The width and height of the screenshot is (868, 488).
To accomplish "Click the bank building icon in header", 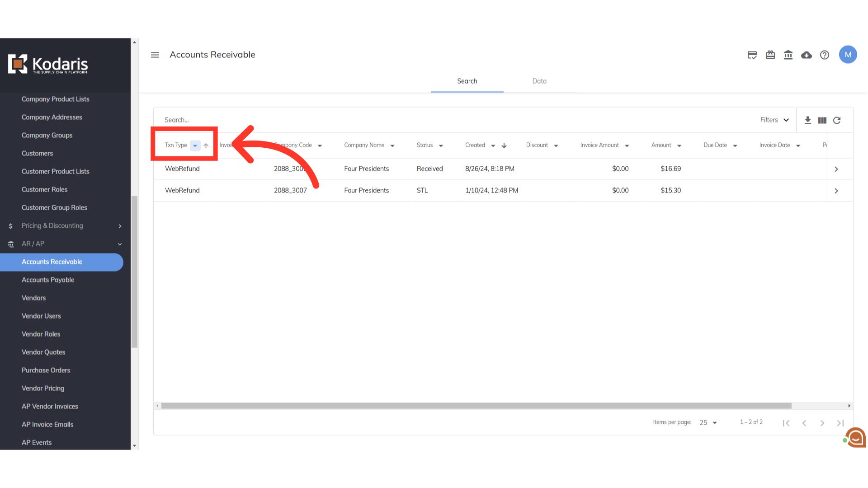I will point(788,55).
